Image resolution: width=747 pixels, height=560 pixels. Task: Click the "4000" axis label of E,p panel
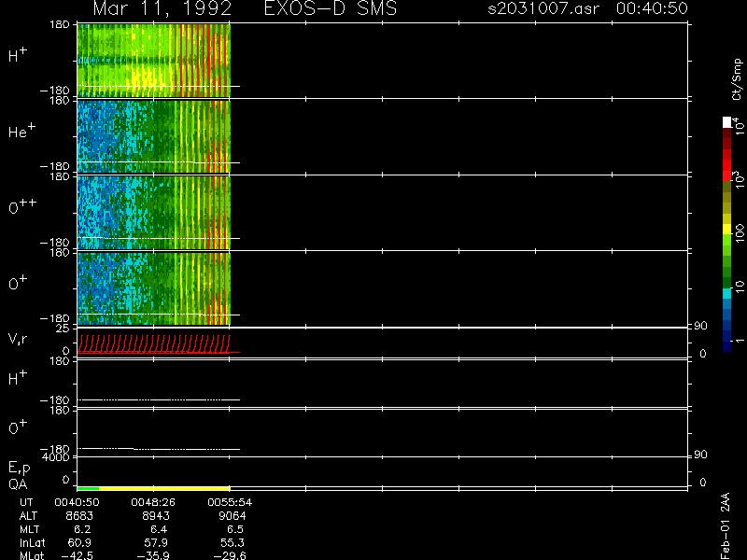click(56, 457)
